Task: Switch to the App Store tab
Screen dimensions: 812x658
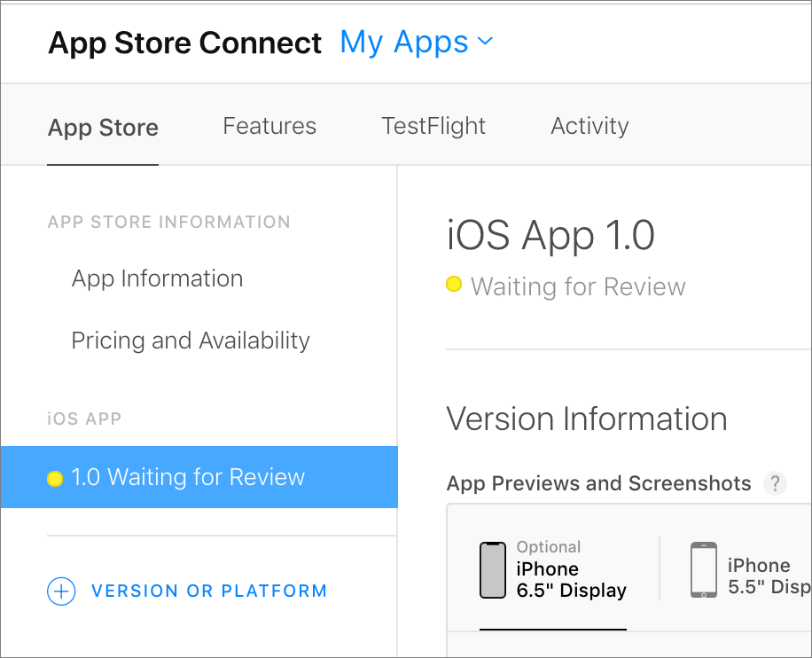Action: pyautogui.click(x=103, y=128)
